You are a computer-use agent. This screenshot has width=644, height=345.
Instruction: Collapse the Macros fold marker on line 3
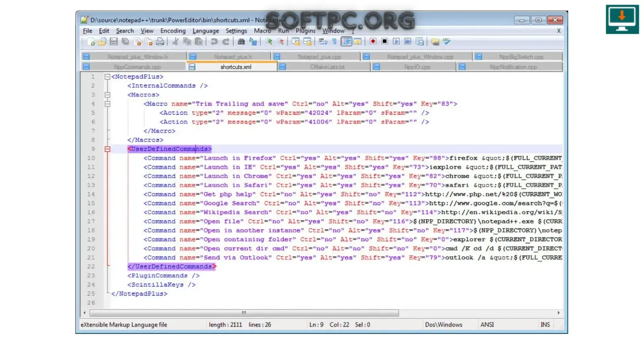[107, 95]
